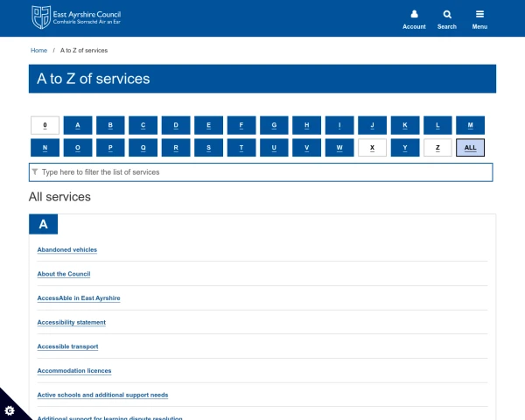Filter services by letter M
Screen dimensions: 525x420
pyautogui.click(x=470, y=125)
